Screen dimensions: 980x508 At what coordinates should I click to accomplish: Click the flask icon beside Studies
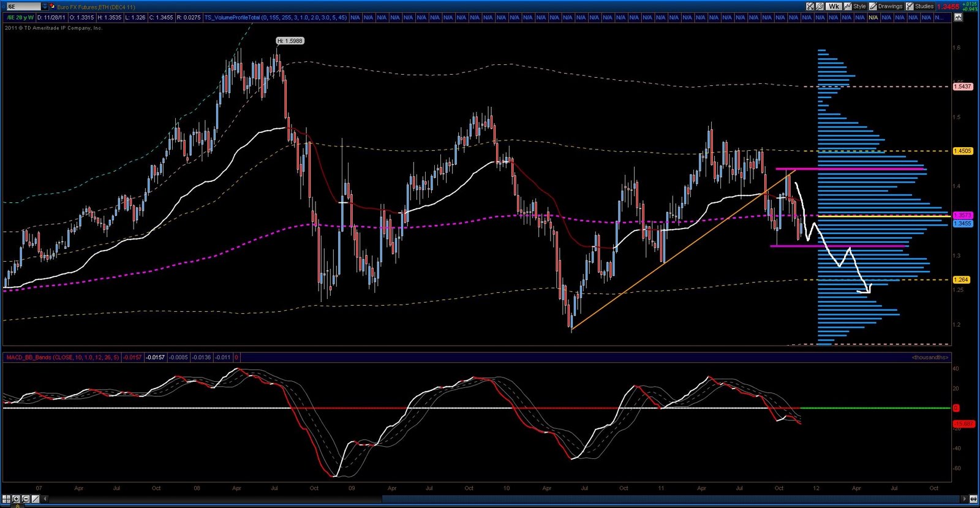pyautogui.click(x=910, y=6)
